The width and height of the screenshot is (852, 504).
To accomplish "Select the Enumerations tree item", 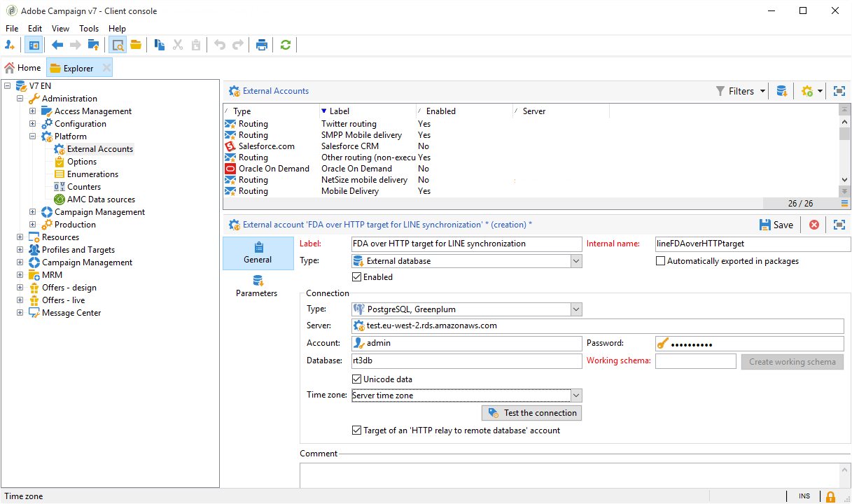I will (x=92, y=174).
